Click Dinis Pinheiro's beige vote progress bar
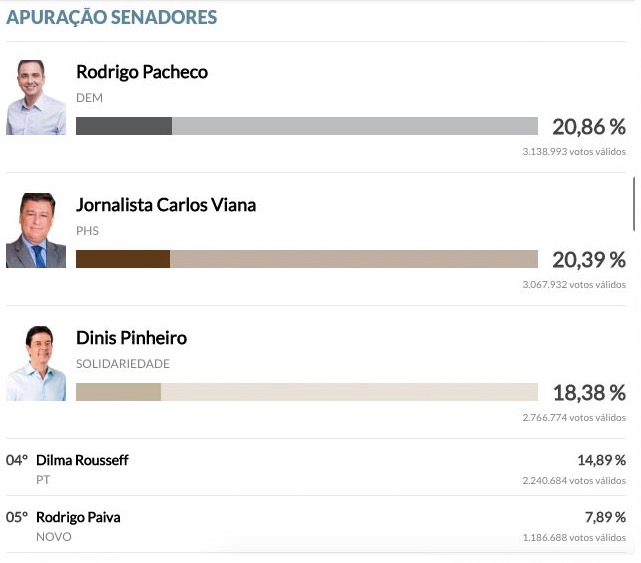This screenshot has width=641, height=563. click(x=306, y=392)
